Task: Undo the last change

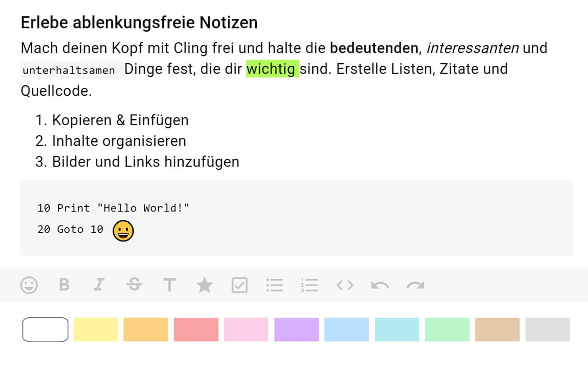Action: (379, 285)
